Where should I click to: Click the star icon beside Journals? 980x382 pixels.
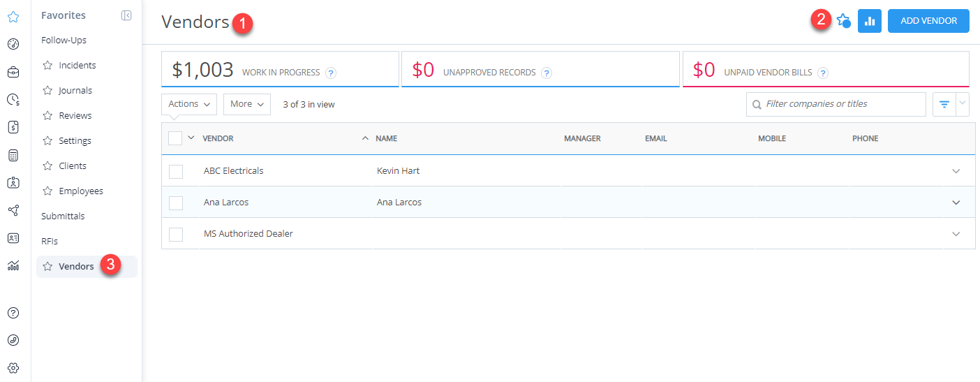click(x=47, y=91)
